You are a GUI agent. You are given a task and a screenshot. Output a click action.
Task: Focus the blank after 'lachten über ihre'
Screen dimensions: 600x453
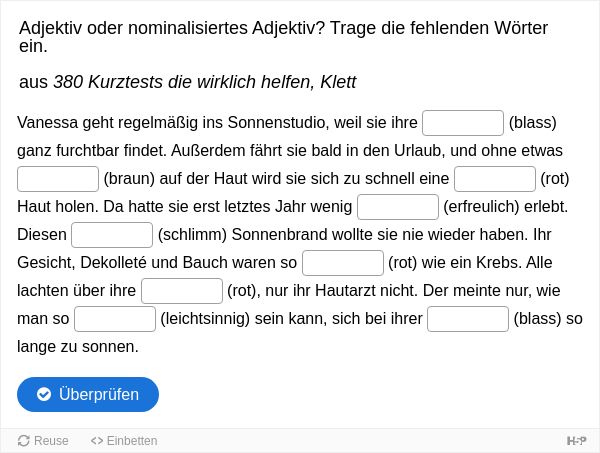point(182,291)
